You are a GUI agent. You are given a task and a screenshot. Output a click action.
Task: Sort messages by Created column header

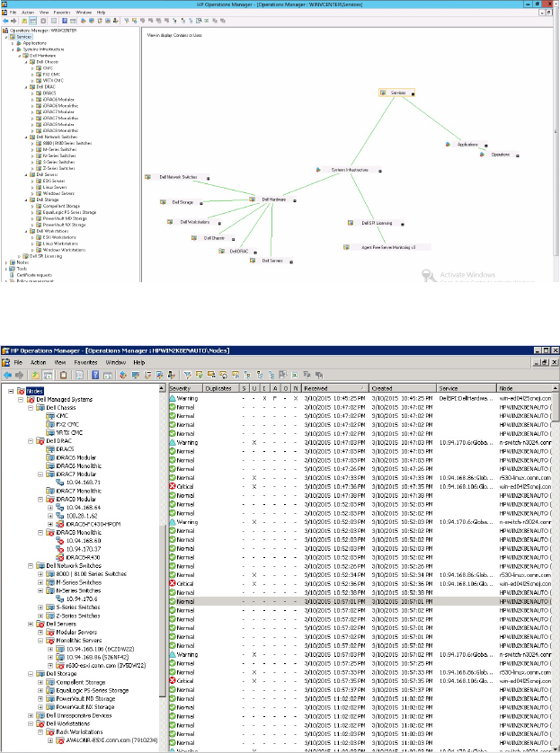pos(403,388)
